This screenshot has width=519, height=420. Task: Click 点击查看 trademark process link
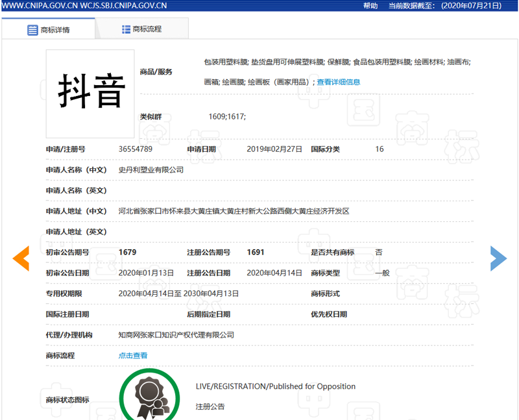[133, 356]
